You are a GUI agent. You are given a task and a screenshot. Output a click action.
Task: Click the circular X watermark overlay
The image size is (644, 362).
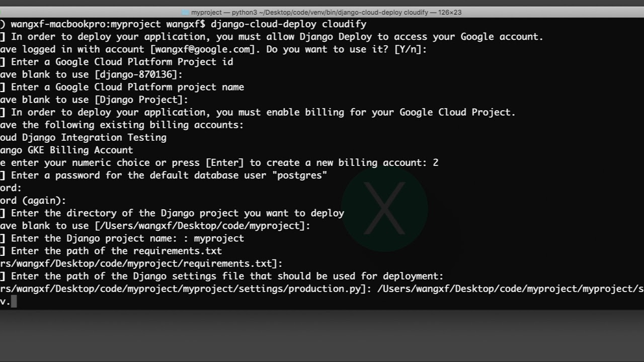click(x=384, y=209)
